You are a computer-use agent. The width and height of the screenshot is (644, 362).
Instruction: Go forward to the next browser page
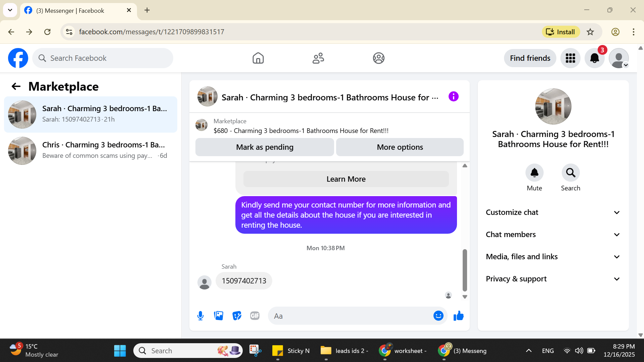pyautogui.click(x=29, y=32)
